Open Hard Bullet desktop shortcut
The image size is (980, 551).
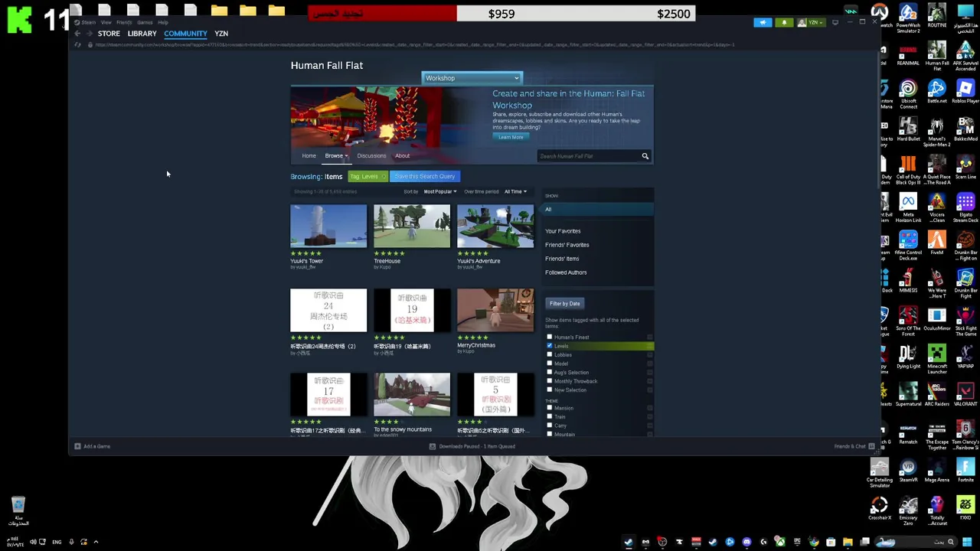coord(908,130)
